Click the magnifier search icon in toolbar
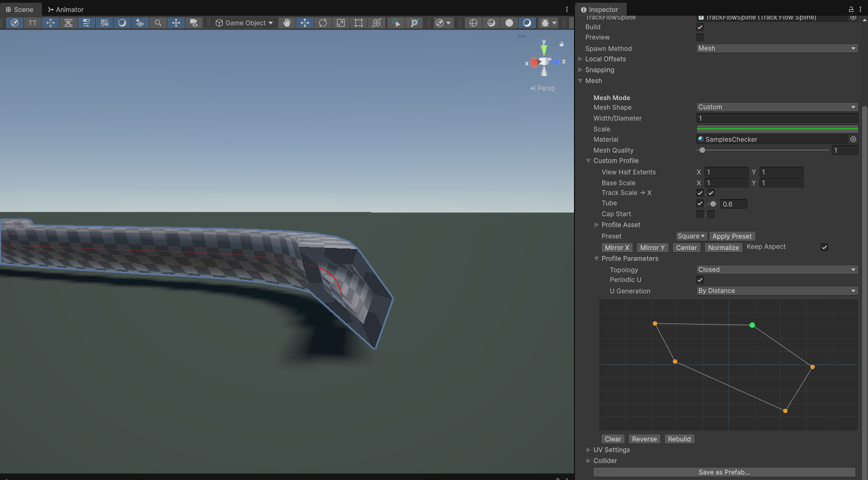Screen dimensions: 868x480 (x=158, y=23)
